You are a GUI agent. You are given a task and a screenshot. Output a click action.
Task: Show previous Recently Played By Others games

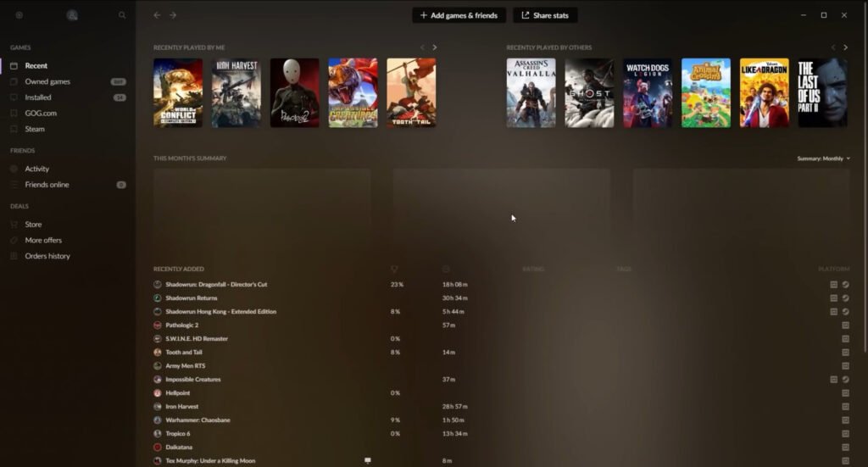[x=832, y=47]
